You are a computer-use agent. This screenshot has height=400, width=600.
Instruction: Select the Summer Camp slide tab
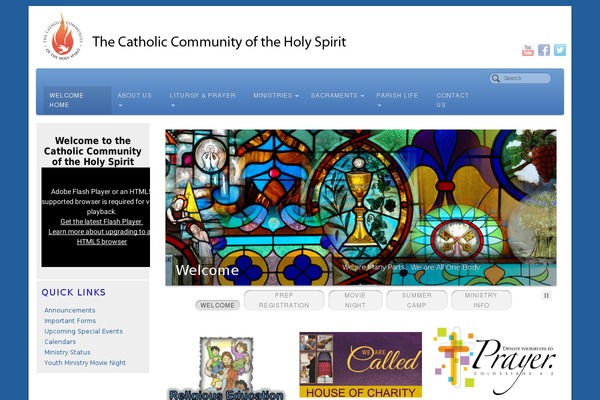[x=417, y=300]
